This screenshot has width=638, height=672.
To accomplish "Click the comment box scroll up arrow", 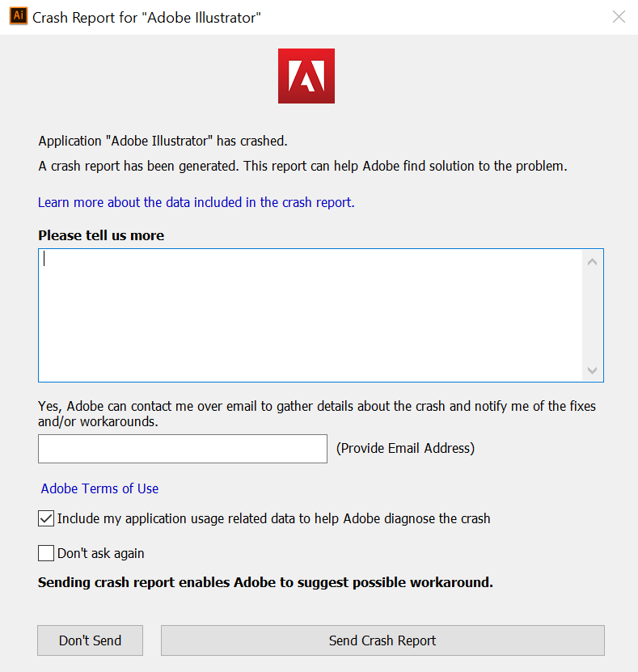I will pyautogui.click(x=592, y=261).
